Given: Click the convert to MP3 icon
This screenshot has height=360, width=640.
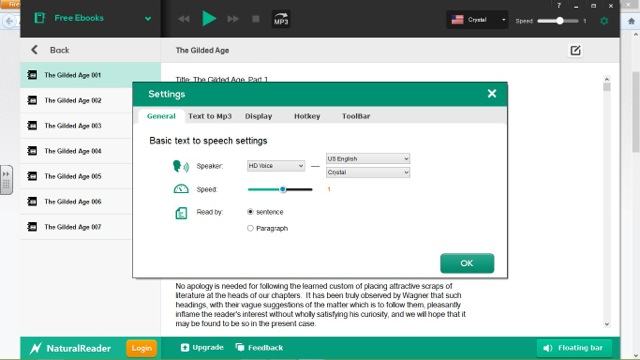Looking at the screenshot, I should point(281,19).
